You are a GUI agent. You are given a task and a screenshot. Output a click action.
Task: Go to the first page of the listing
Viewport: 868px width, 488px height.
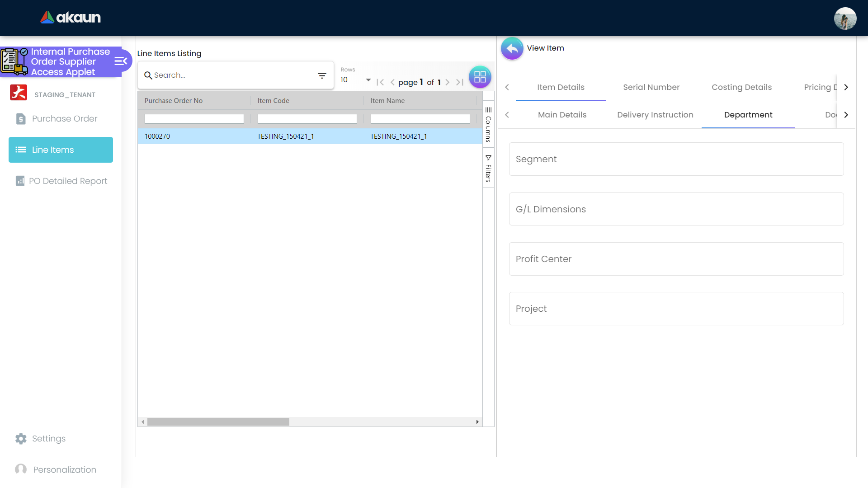coord(380,82)
